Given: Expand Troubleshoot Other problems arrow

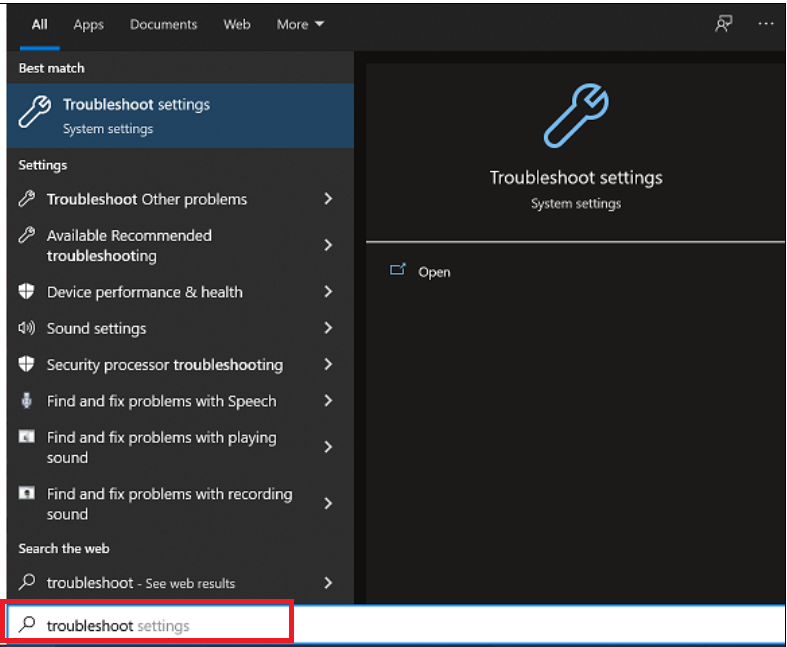Looking at the screenshot, I should click(x=328, y=199).
